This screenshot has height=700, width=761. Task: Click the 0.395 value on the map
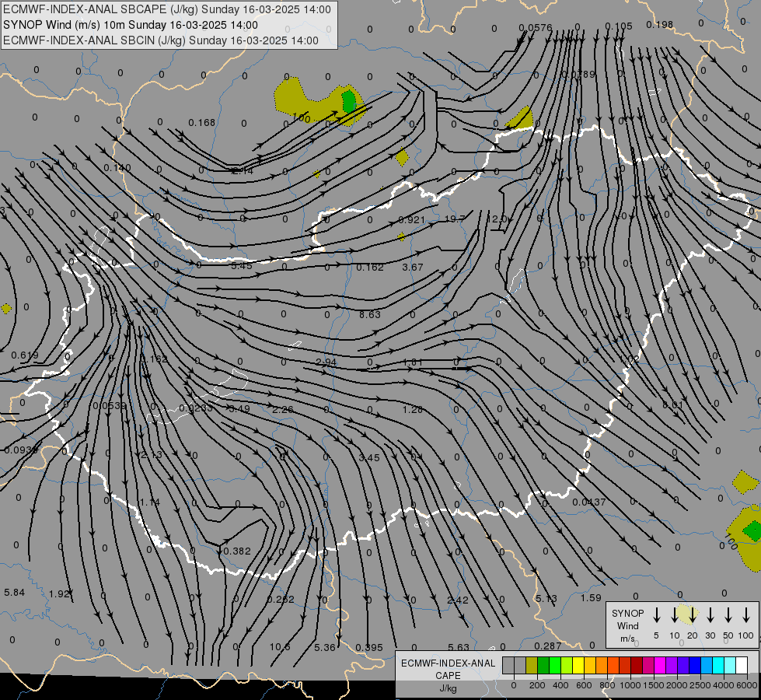pos(369,648)
